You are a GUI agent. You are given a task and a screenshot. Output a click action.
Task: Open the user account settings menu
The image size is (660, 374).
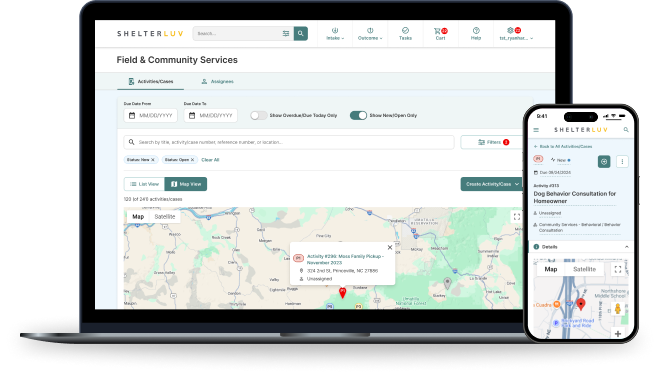[x=516, y=34]
